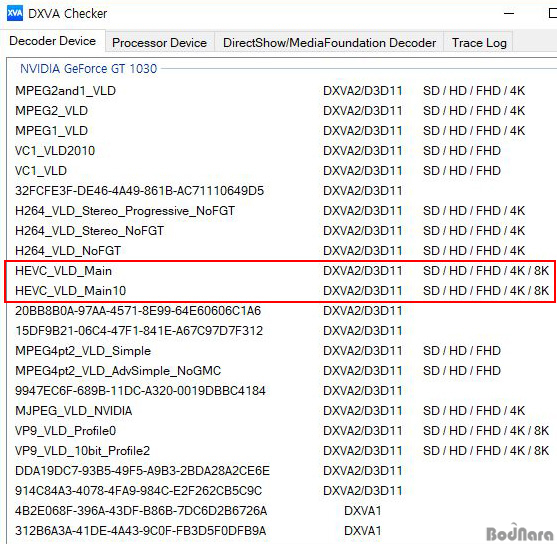The height and width of the screenshot is (544, 557).
Task: Click the DXVA Checker app icon
Action: (15, 13)
